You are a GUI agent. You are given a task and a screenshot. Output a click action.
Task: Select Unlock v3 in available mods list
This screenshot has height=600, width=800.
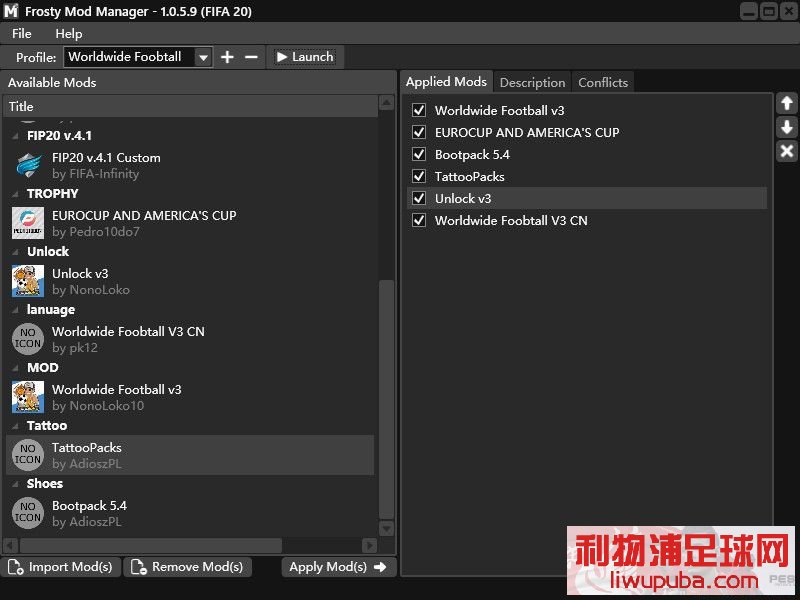click(190, 281)
